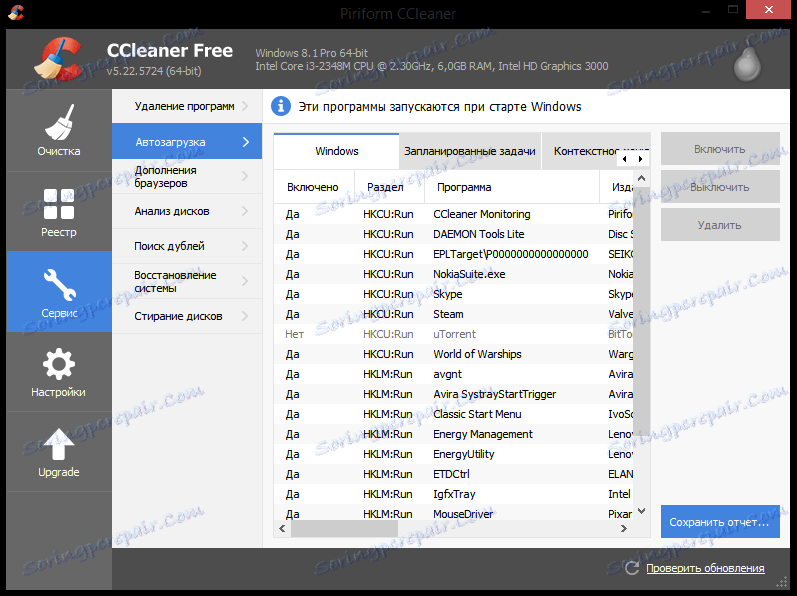Select Автозагрузка menu item

click(x=187, y=142)
